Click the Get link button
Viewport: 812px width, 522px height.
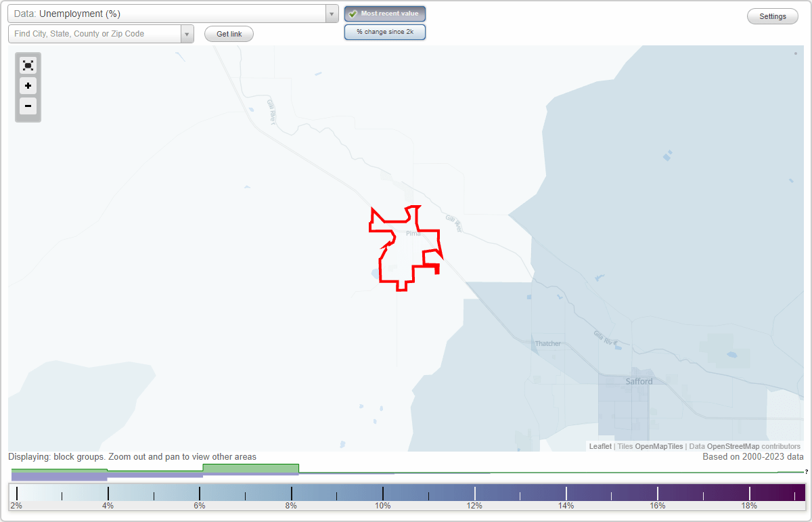pyautogui.click(x=229, y=34)
